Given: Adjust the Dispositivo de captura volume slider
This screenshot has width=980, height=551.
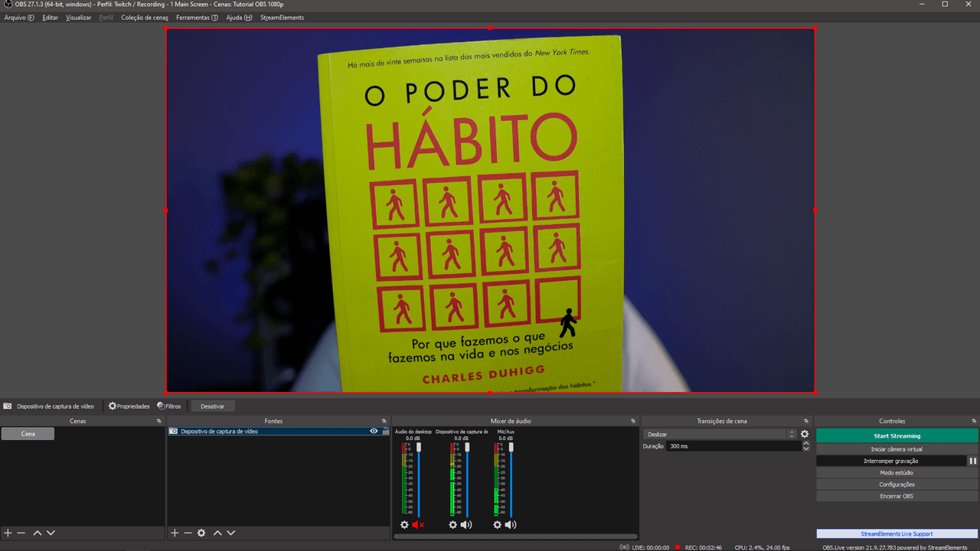Looking at the screenshot, I should pos(467,481).
